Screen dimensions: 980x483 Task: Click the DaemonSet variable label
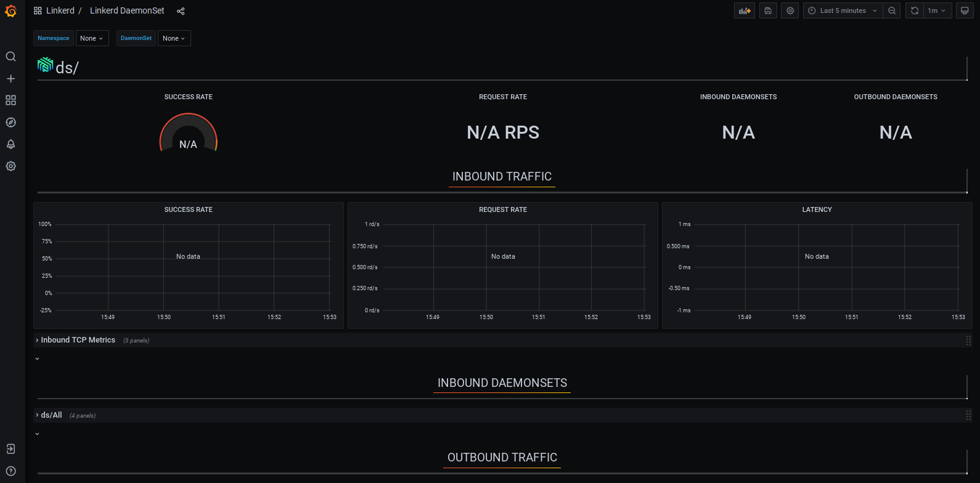click(x=136, y=38)
